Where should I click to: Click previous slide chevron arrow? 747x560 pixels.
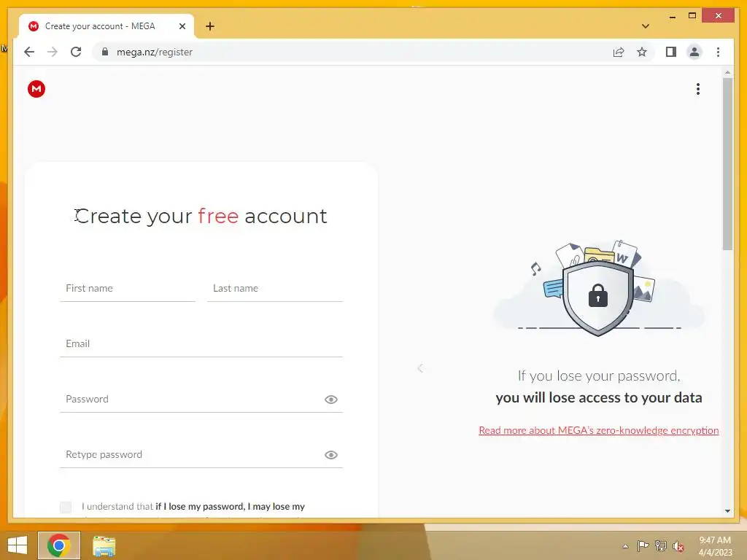click(420, 368)
